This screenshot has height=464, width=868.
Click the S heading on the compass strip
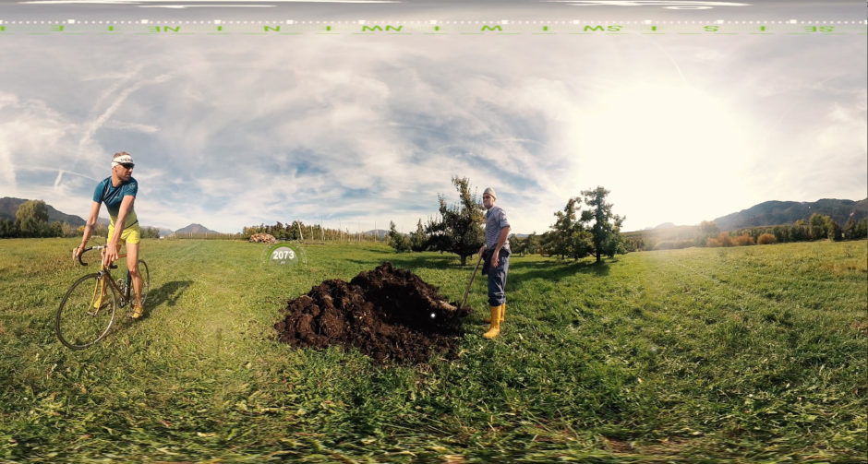711,29
